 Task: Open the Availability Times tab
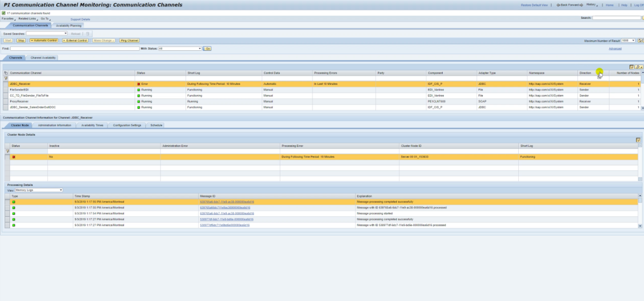pos(92,125)
